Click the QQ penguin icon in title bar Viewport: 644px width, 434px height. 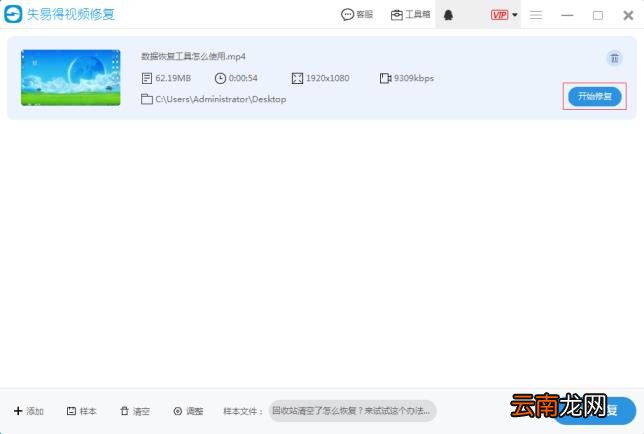[x=448, y=15]
